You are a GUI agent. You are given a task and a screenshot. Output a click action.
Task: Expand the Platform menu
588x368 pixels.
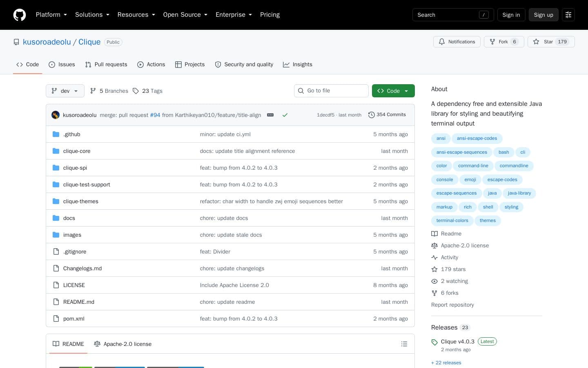pos(51,15)
